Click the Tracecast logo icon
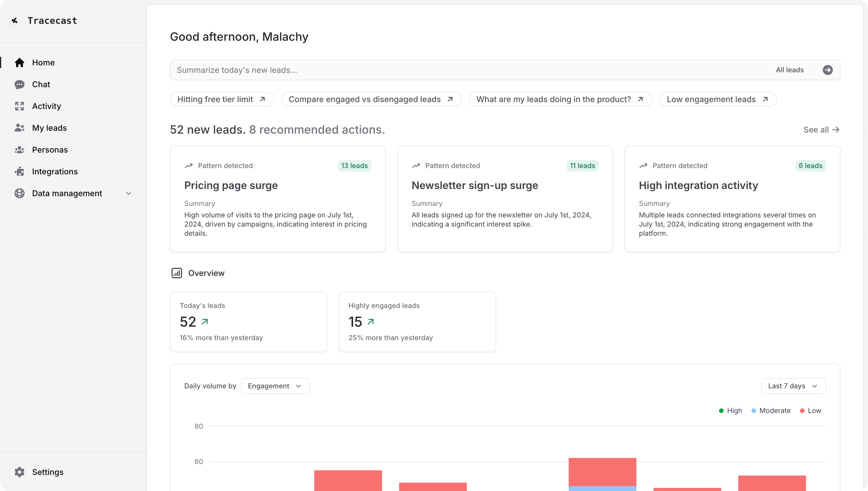Screen dimensions: 868x491 [x=15, y=21]
